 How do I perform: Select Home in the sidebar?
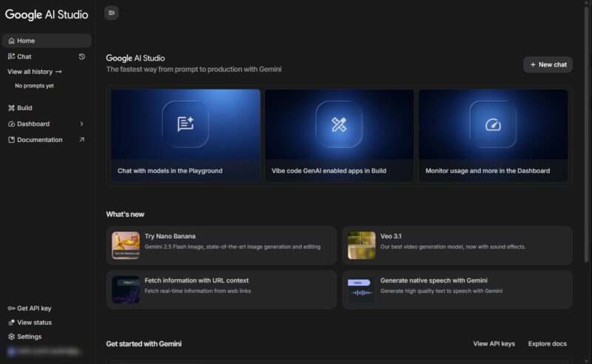(26, 41)
